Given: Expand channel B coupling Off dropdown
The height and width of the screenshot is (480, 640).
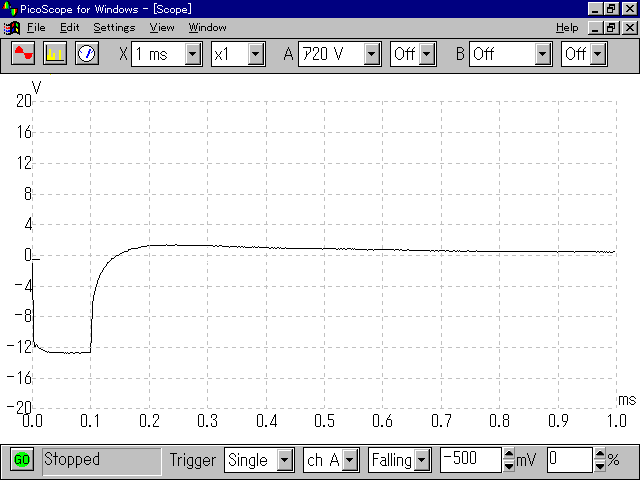Looking at the screenshot, I should pyautogui.click(x=598, y=53).
